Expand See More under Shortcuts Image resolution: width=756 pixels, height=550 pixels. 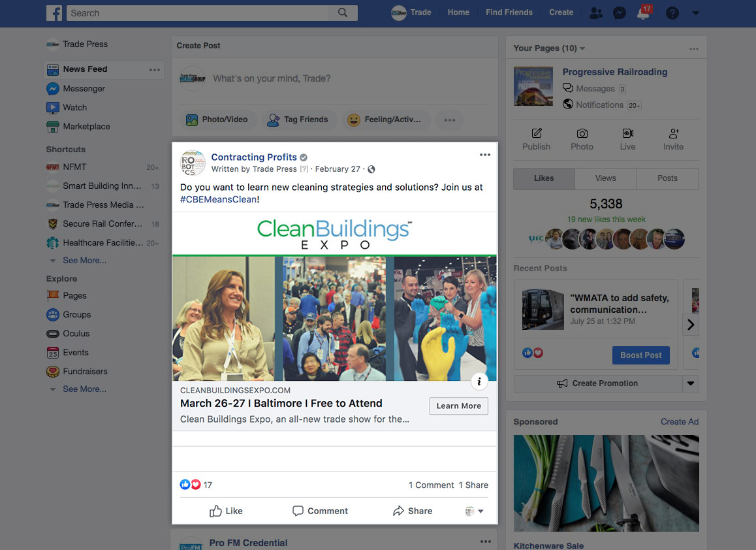84,261
